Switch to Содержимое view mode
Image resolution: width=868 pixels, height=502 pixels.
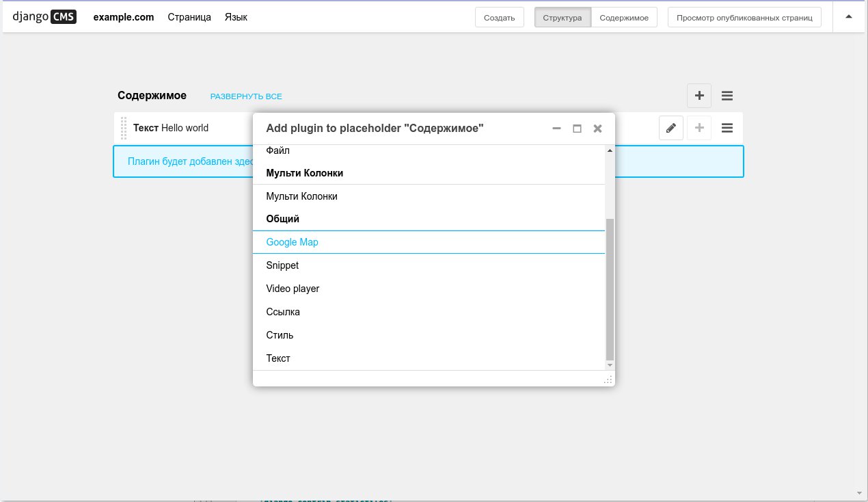[624, 17]
